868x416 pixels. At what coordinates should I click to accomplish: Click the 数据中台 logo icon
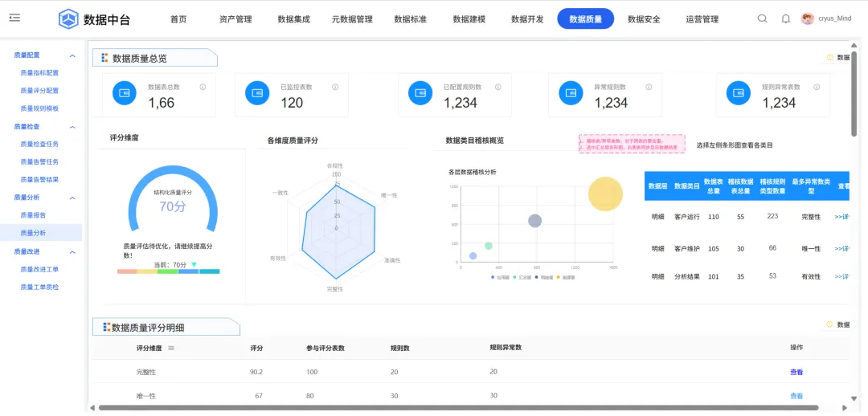(x=68, y=18)
